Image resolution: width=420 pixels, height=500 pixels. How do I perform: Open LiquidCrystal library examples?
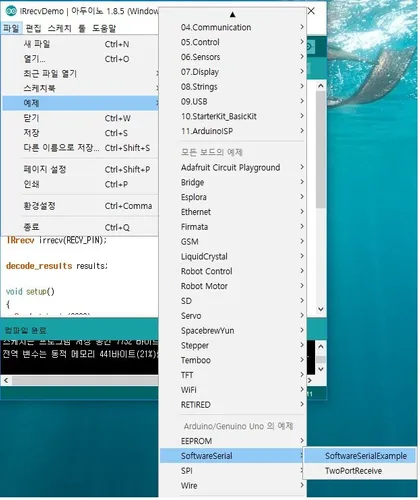tap(233, 256)
